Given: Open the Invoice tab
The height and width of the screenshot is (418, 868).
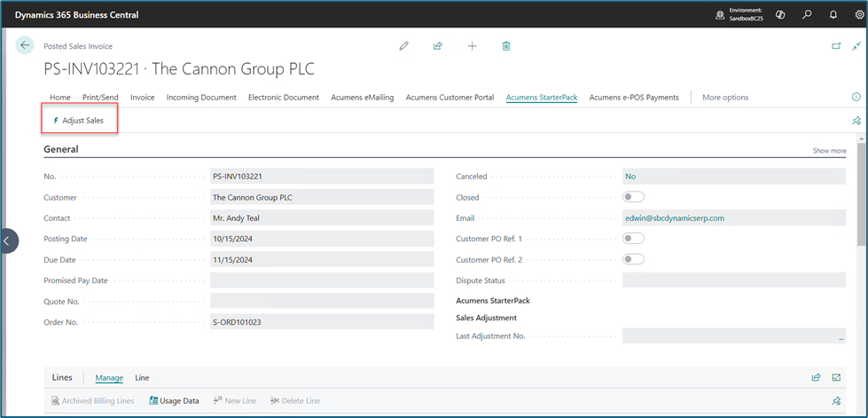Looking at the screenshot, I should pos(142,97).
